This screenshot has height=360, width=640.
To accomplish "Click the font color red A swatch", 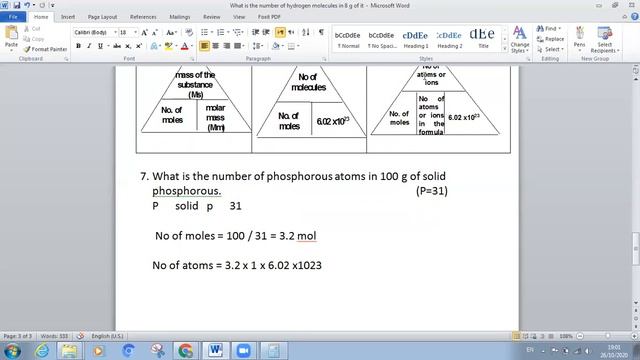I will (x=184, y=46).
